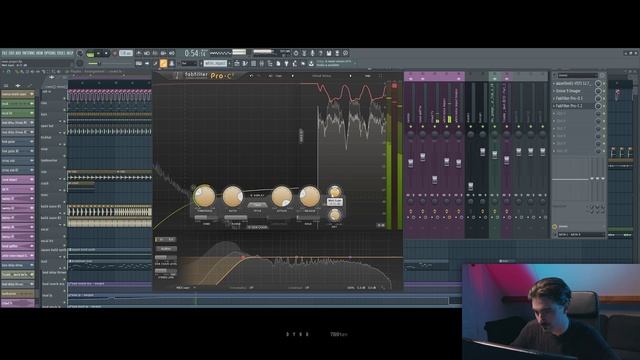This screenshot has width=640, height=360.
Task: Click the Pro-C 2 Threshold knob
Action: tap(204, 196)
